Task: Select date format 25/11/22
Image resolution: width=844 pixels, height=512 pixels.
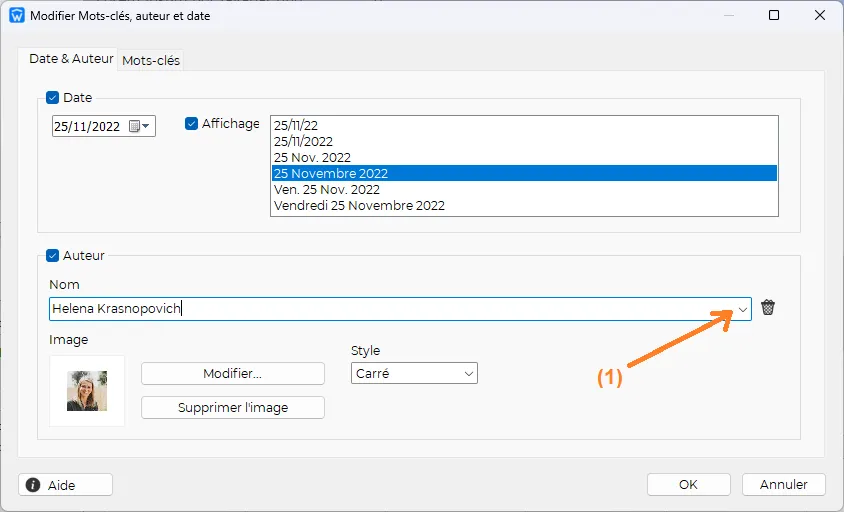Action: coord(524,125)
